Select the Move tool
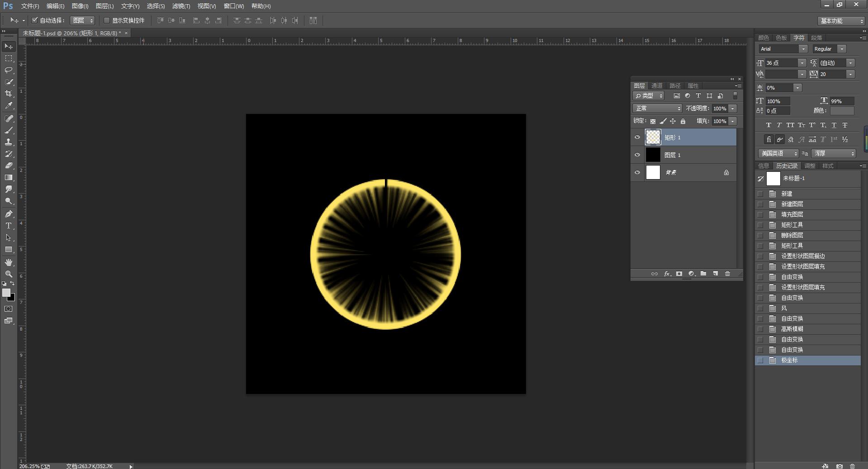Screen dimensions: 868x469 coord(9,47)
